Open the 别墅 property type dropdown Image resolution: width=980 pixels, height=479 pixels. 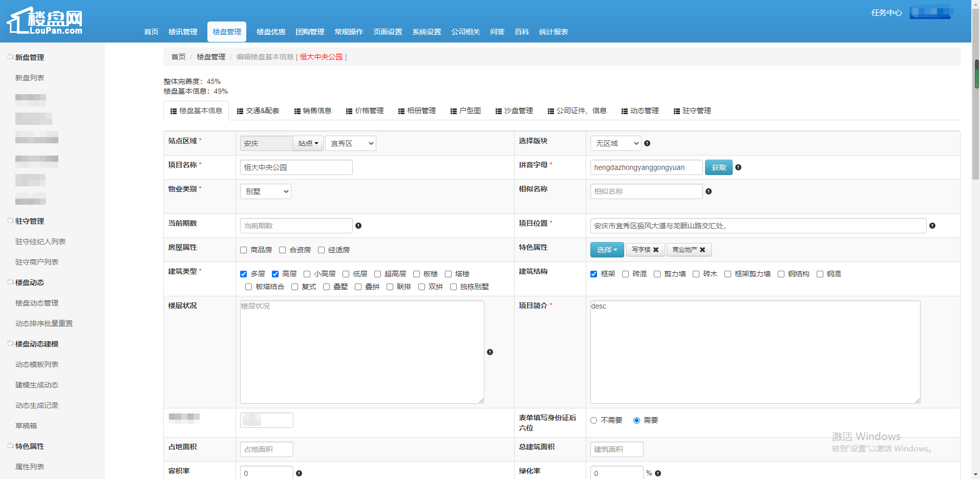pyautogui.click(x=266, y=191)
